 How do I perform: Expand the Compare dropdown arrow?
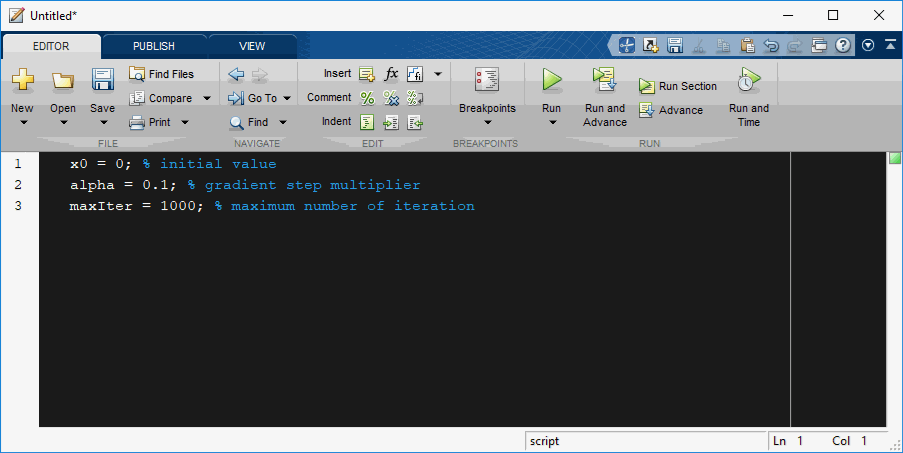coord(207,98)
